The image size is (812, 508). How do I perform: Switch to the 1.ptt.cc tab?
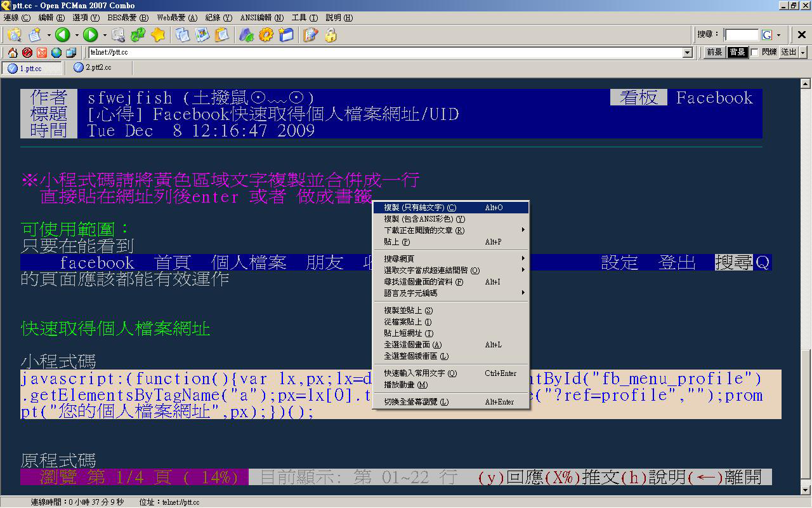point(32,68)
